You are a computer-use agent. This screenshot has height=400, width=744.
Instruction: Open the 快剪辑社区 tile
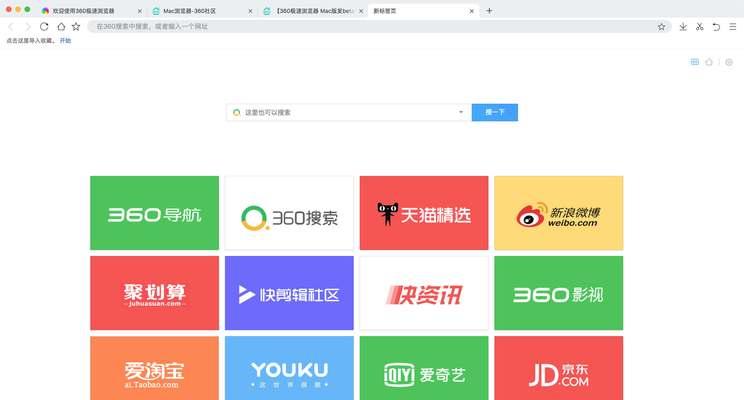click(x=289, y=293)
